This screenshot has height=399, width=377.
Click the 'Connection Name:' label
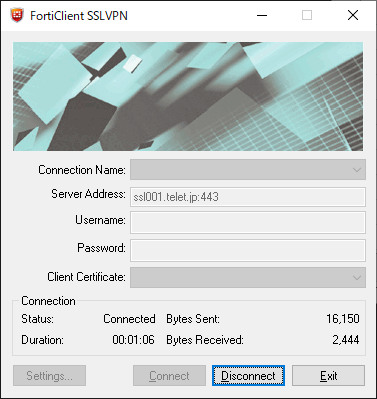click(82, 170)
